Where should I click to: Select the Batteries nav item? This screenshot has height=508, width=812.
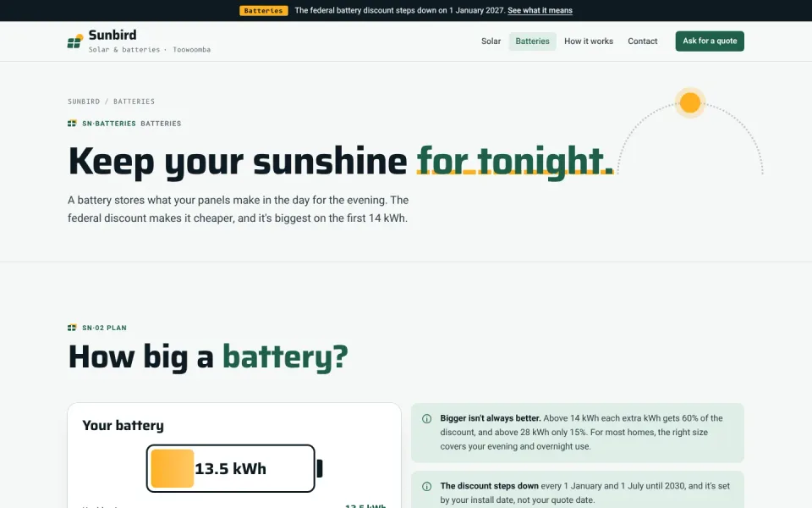click(532, 41)
